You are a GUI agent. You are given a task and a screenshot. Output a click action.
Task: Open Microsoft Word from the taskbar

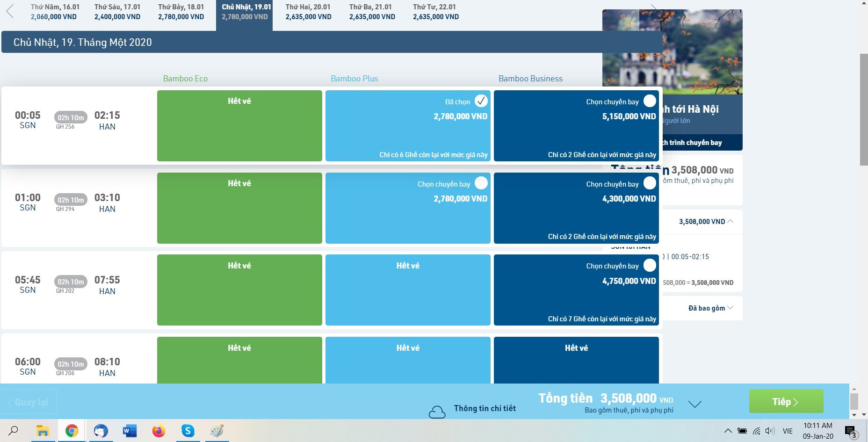coord(130,430)
